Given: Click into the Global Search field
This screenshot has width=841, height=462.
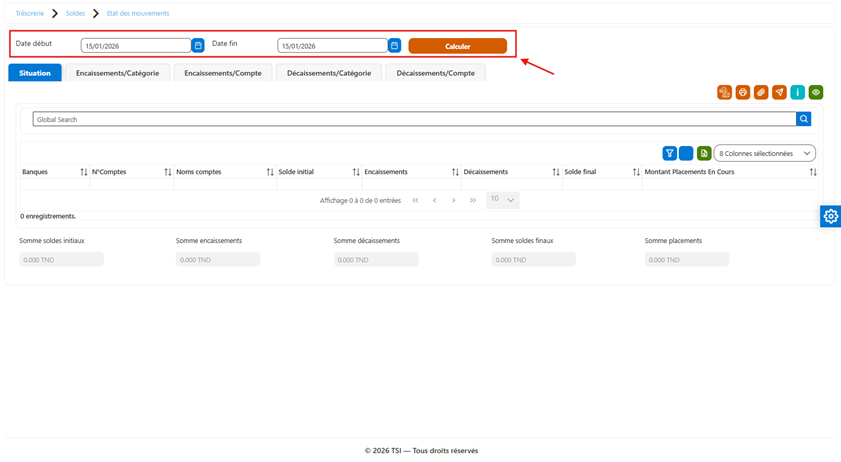Looking at the screenshot, I should pyautogui.click(x=414, y=119).
